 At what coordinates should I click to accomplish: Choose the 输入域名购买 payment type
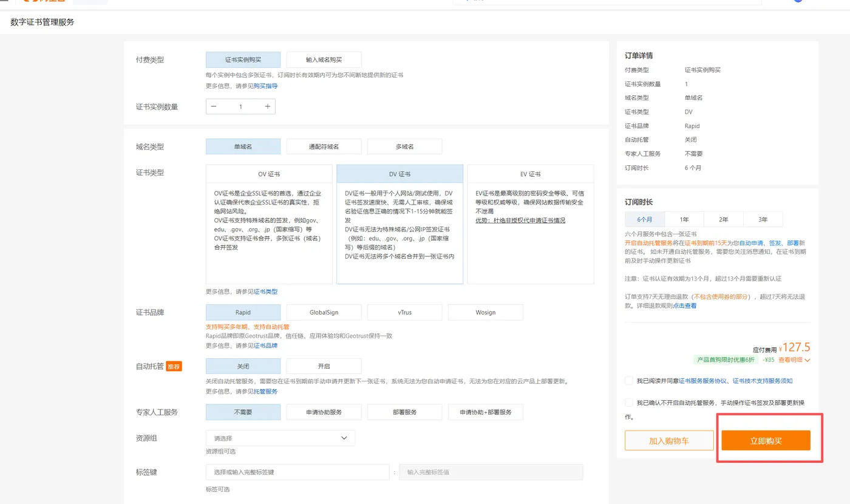(324, 60)
